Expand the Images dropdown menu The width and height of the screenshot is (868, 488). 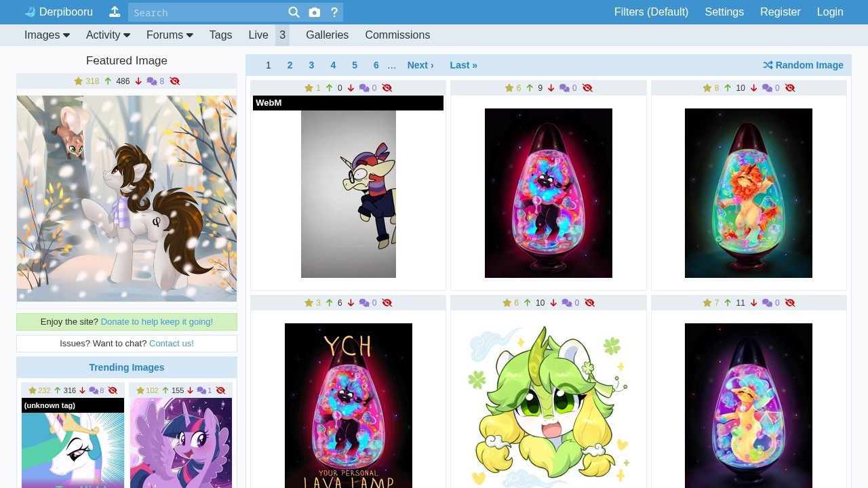click(47, 35)
